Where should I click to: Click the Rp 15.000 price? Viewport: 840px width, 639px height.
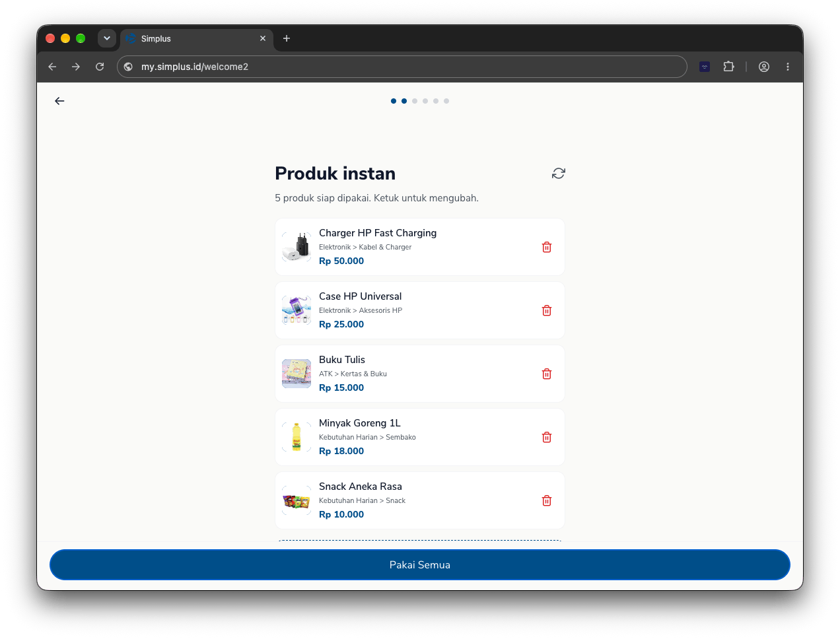pos(341,387)
